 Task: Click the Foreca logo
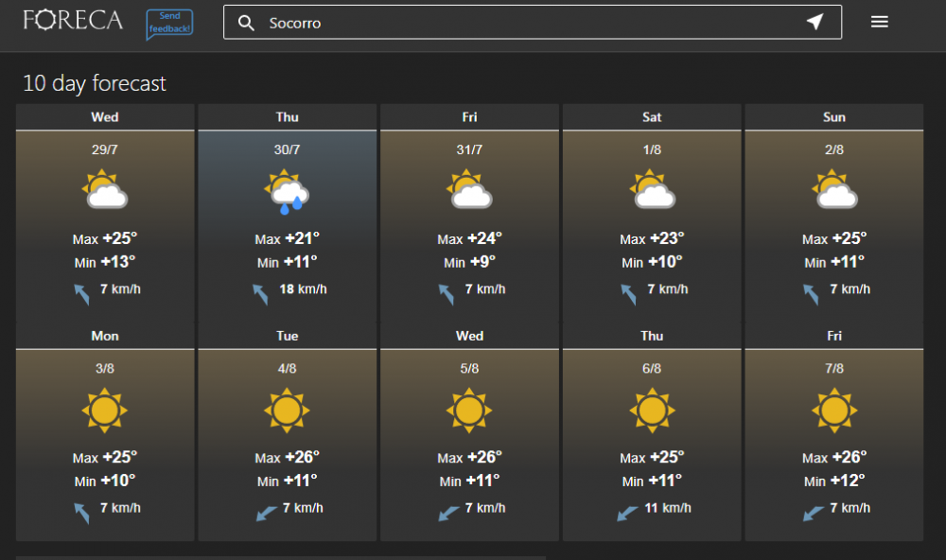[x=73, y=20]
